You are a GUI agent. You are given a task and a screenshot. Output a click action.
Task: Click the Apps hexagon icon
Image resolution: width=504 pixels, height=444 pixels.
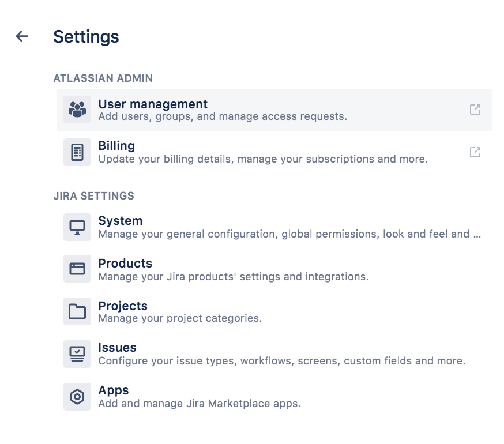click(x=77, y=396)
